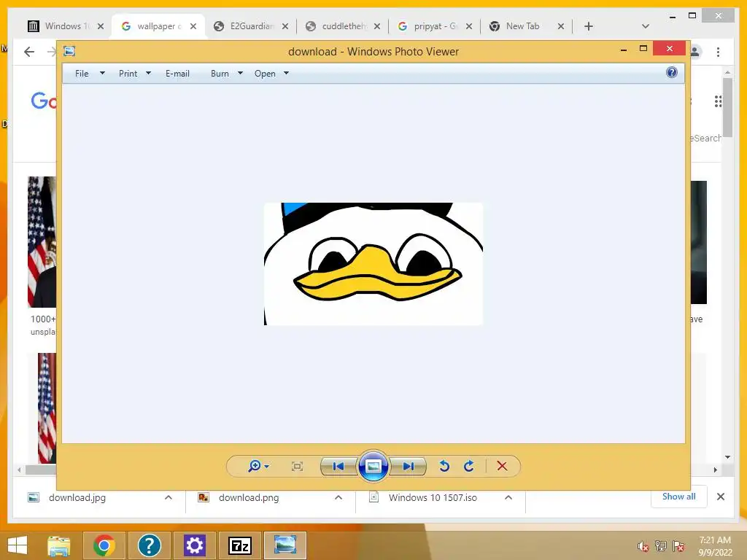Open the Print menu in Photo Viewer
The height and width of the screenshot is (560, 747).
click(128, 74)
